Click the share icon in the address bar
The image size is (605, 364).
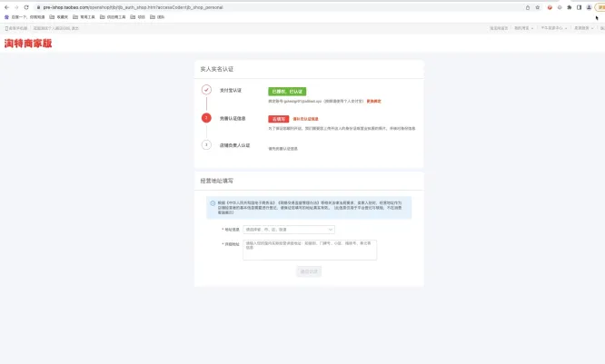click(528, 7)
